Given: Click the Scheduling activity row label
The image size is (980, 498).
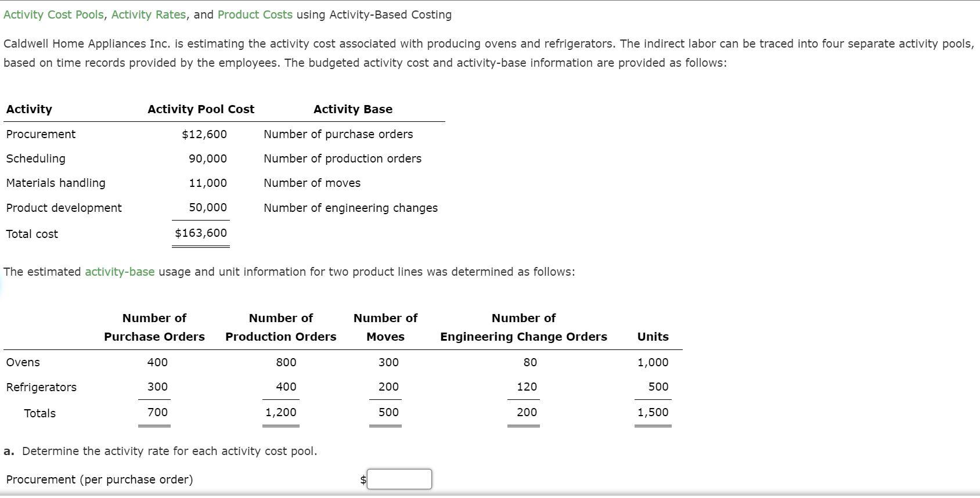Looking at the screenshot, I should pos(35,158).
